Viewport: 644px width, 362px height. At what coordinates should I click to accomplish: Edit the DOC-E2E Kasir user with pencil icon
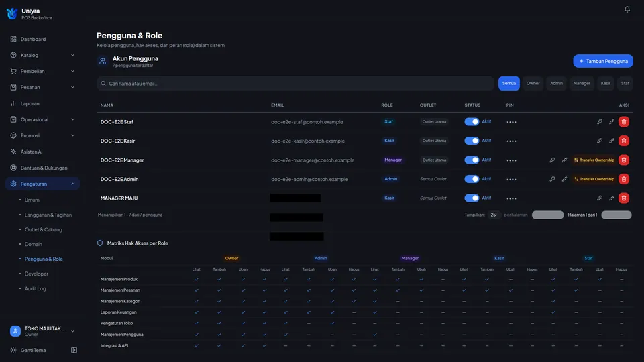(612, 141)
